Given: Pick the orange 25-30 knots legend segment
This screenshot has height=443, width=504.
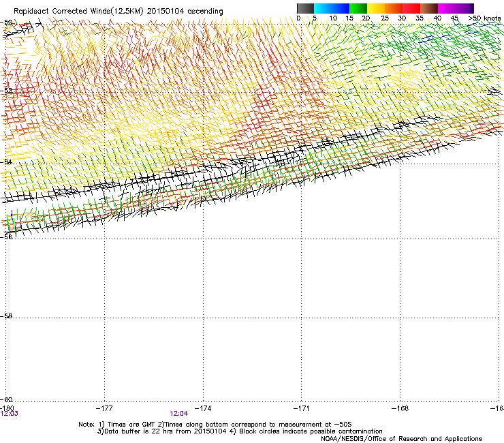Looking at the screenshot, I should (393, 8).
